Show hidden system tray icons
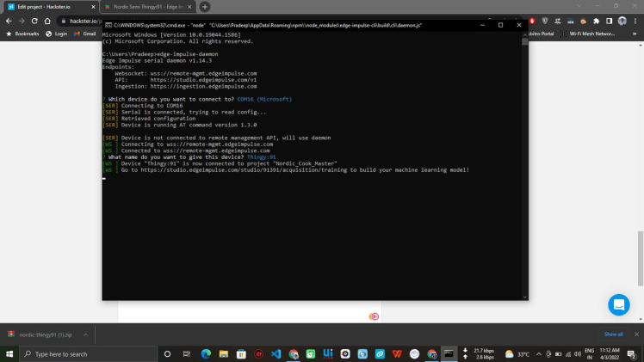 (x=538, y=353)
